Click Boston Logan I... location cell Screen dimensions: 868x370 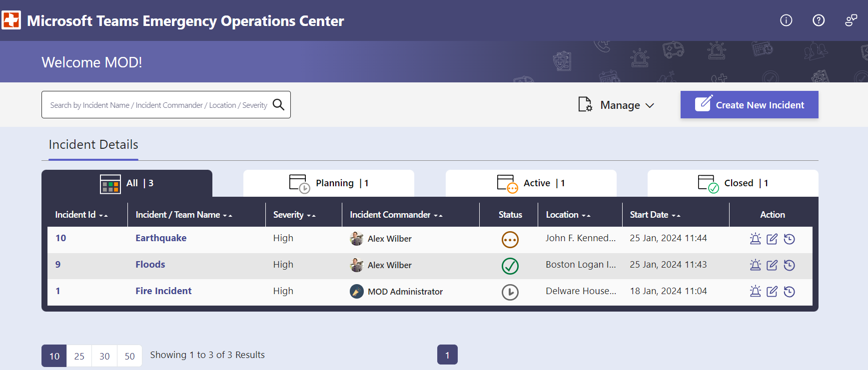coord(581,265)
